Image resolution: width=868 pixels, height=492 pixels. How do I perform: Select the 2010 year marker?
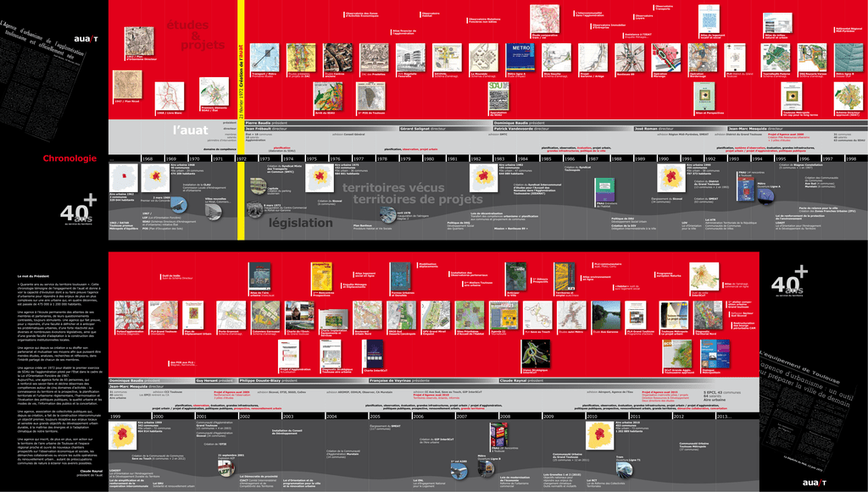tap(592, 417)
